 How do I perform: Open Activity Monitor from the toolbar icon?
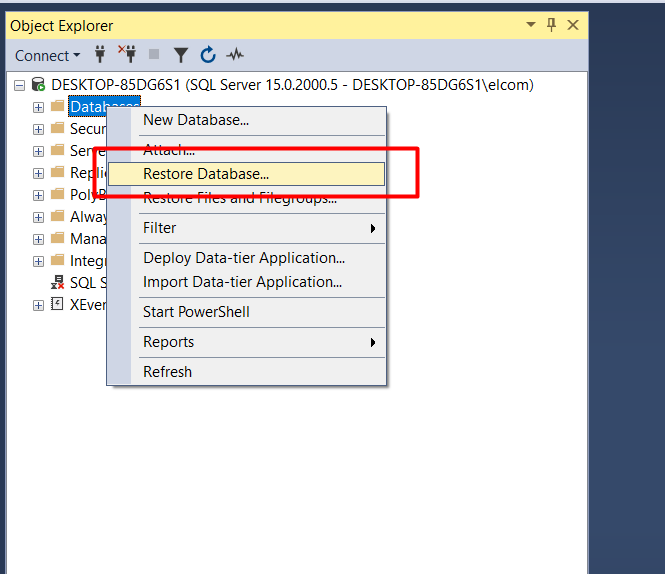235,55
